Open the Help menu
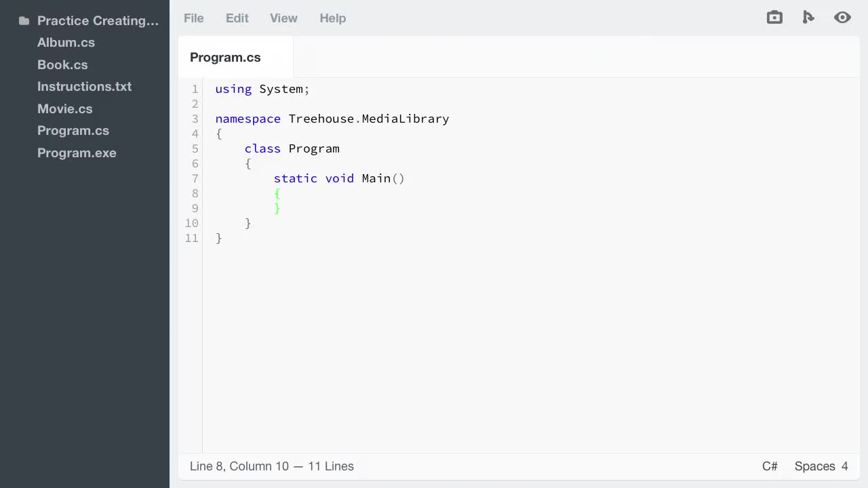868x488 pixels. pos(332,18)
